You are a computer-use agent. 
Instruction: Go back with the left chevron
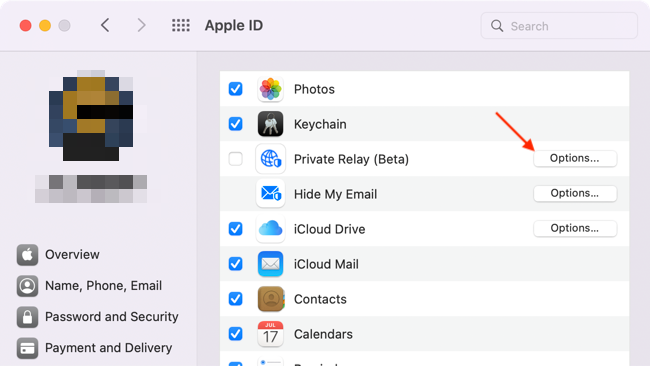tap(105, 25)
